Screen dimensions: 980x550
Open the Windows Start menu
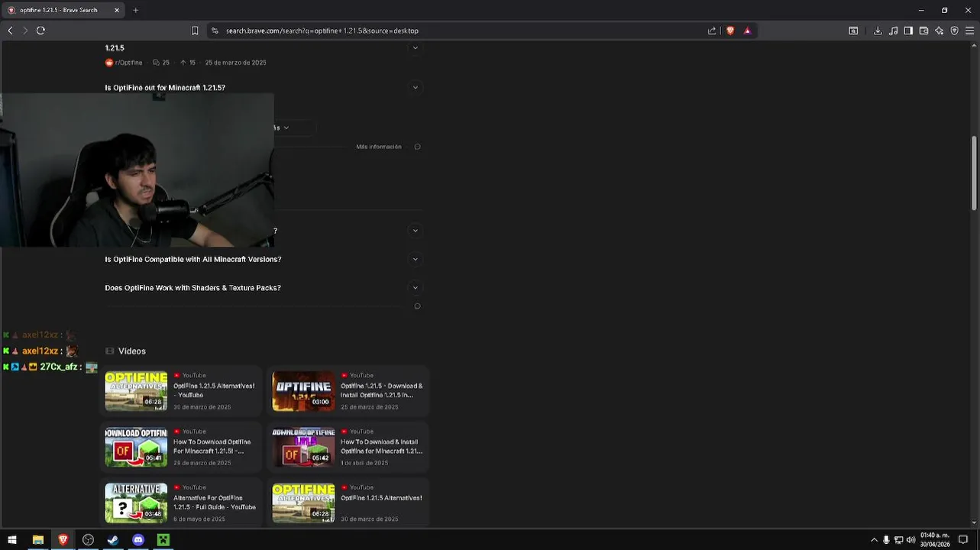(12, 540)
